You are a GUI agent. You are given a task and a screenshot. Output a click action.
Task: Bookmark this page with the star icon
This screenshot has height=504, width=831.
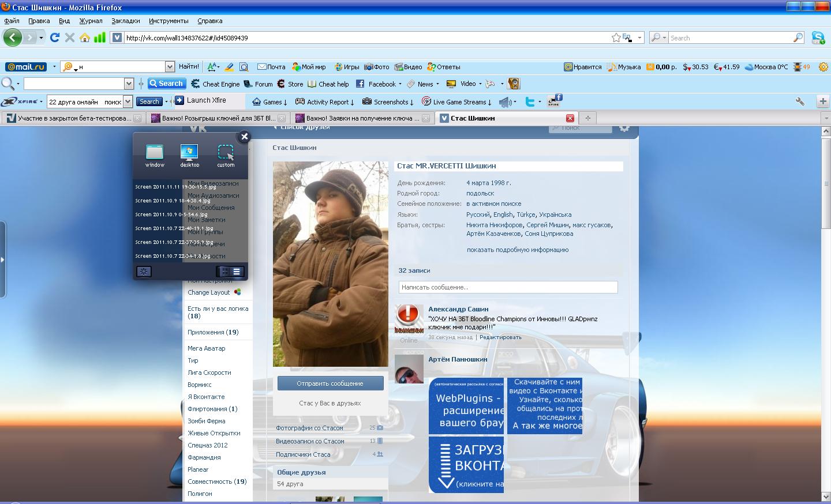(x=616, y=37)
